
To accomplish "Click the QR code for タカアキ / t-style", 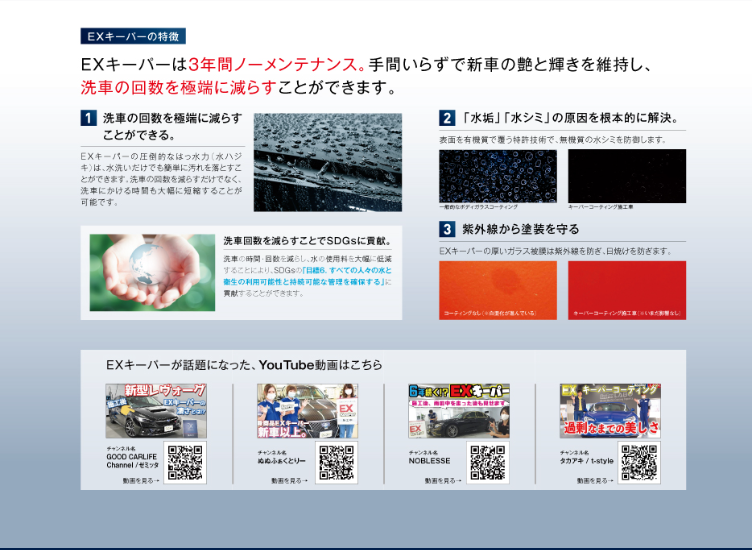I will (x=639, y=462).
